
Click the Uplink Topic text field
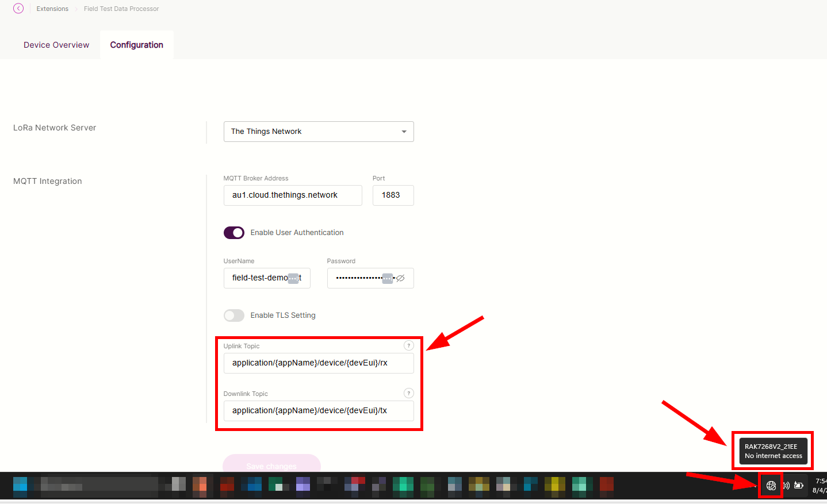click(318, 363)
